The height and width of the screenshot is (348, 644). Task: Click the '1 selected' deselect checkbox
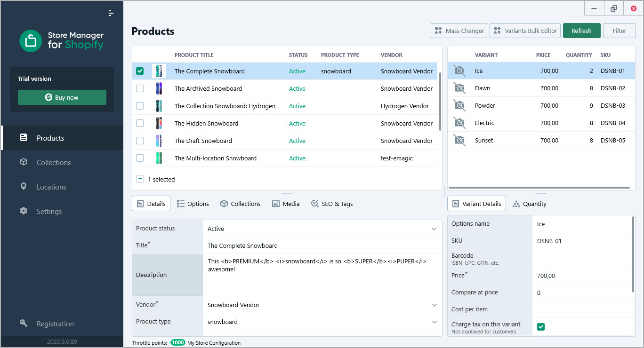[x=140, y=179]
